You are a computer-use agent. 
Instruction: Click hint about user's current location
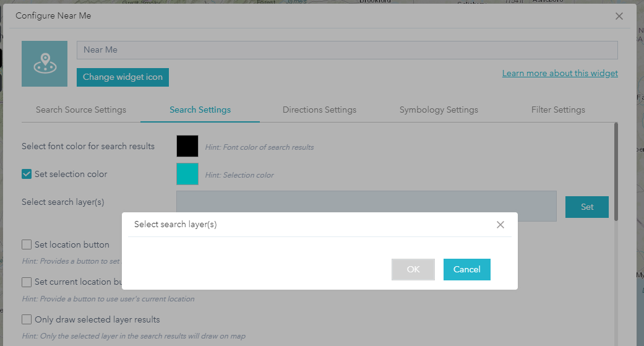108,299
